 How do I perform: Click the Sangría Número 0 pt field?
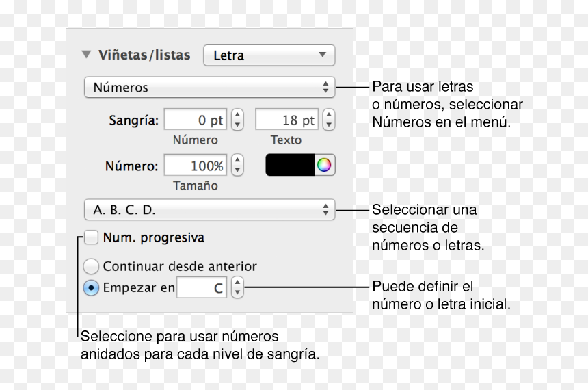click(x=196, y=120)
